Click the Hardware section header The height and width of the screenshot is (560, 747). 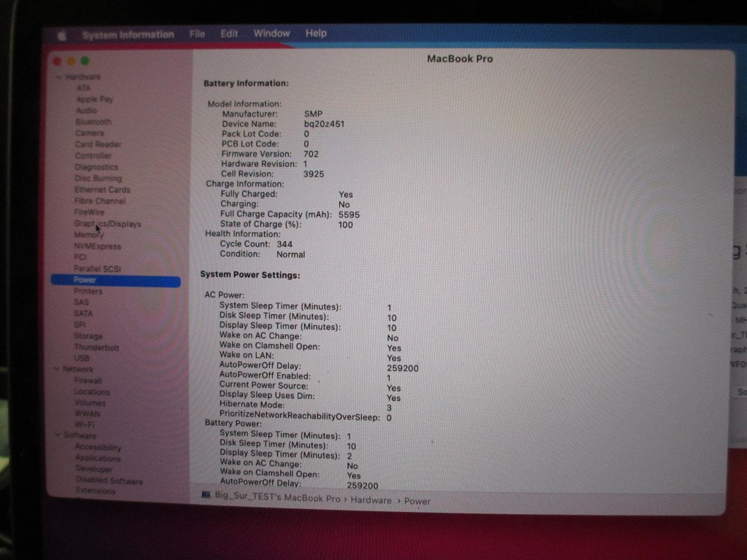tap(83, 77)
